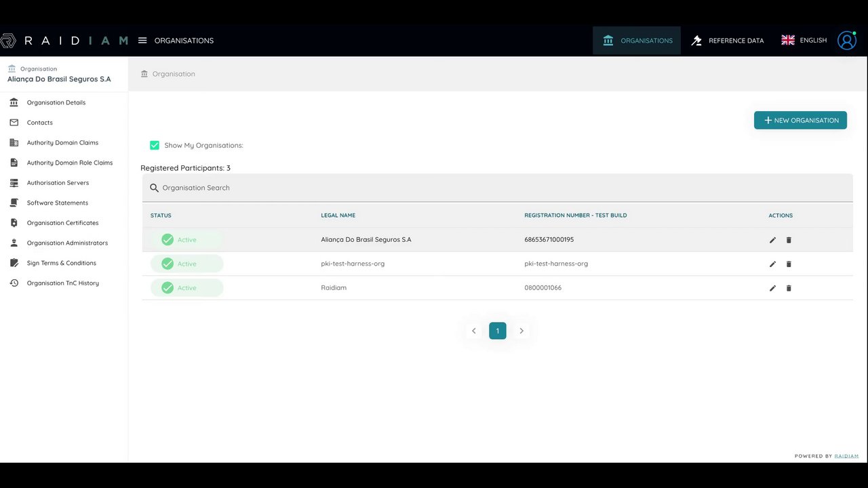Open the user profile avatar
The image size is (868, 488).
pyautogui.click(x=847, y=41)
